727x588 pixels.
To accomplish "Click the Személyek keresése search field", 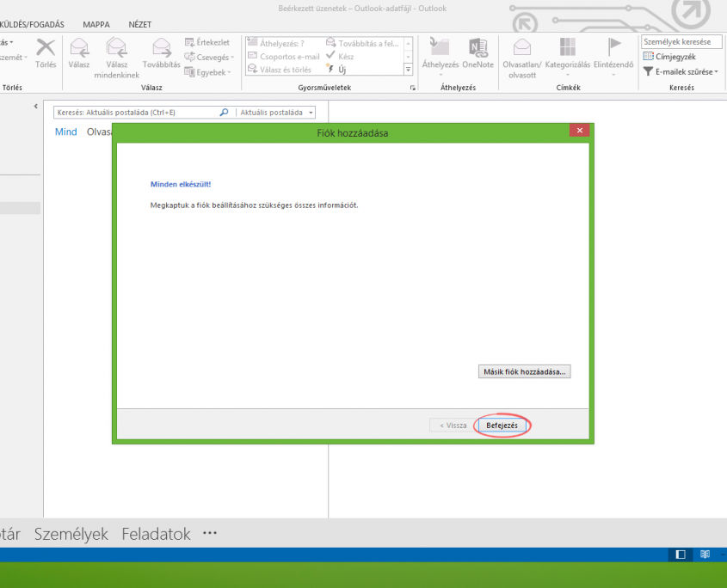I will 681,41.
